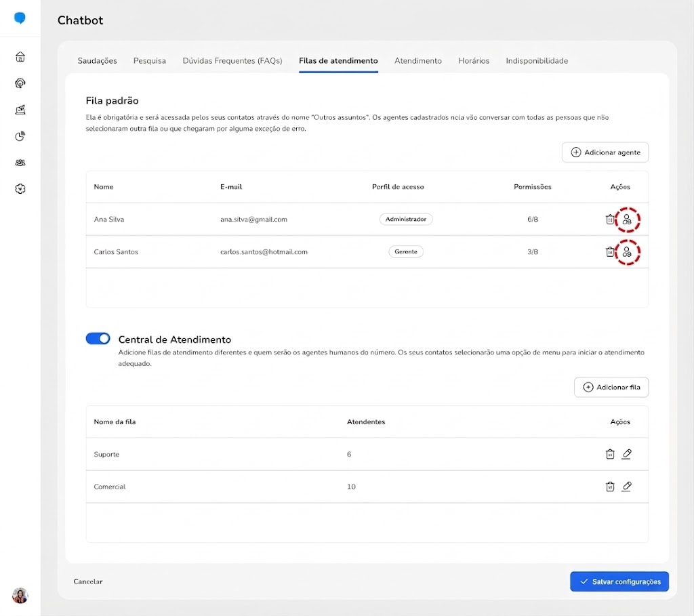
Task: Open the pie chart reports icon
Action: click(x=20, y=136)
